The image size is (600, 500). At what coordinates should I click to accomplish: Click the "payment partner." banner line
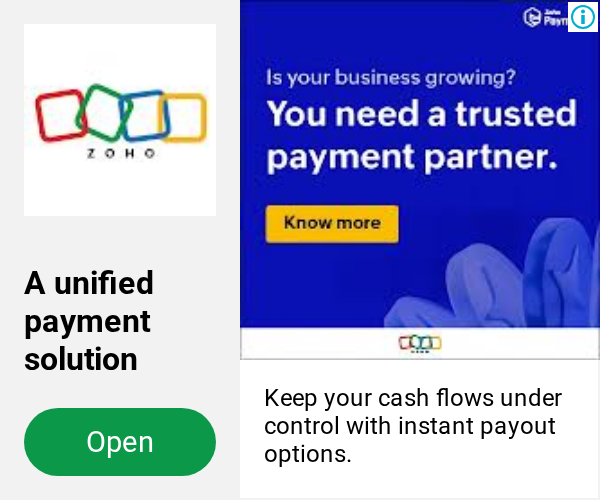pyautogui.click(x=412, y=157)
